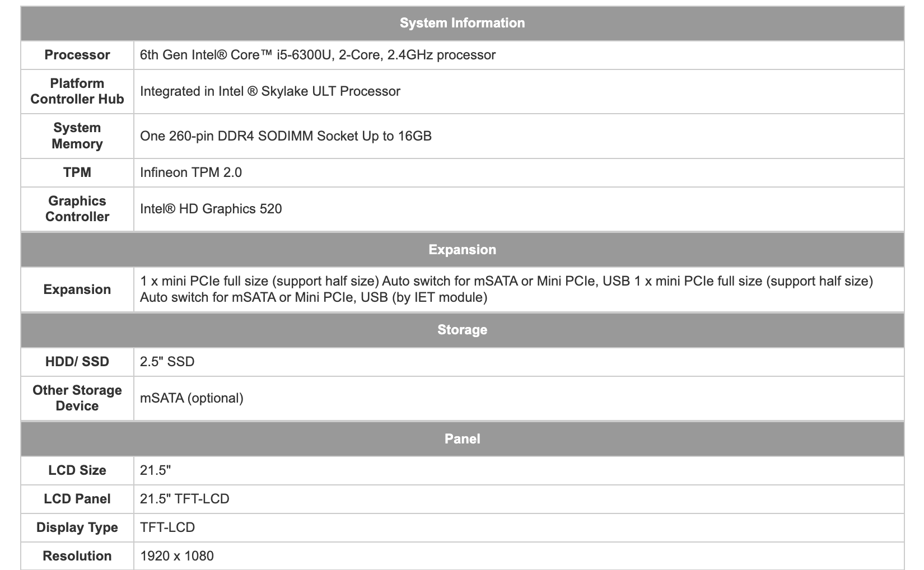Select the System Memory label cell
Screen dimensions: 924x570
77,136
